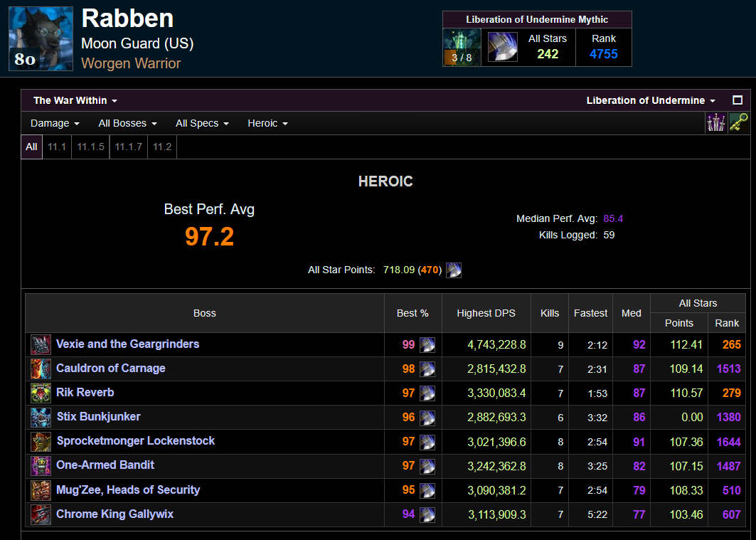Click spec icon in Mug'Zee row

427,490
